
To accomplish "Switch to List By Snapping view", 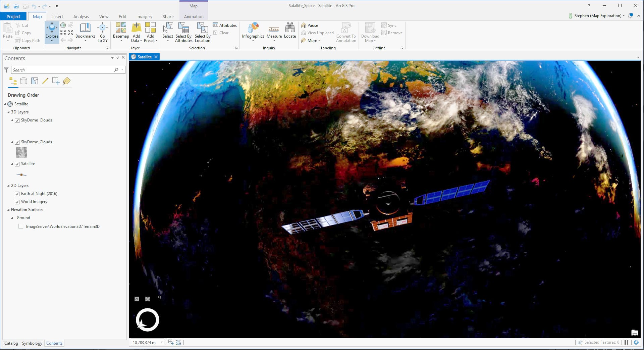I will click(x=56, y=81).
